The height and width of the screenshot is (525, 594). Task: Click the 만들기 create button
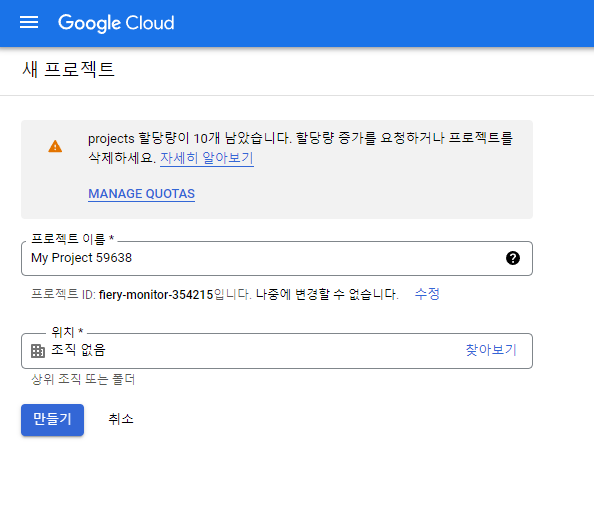coord(52,419)
